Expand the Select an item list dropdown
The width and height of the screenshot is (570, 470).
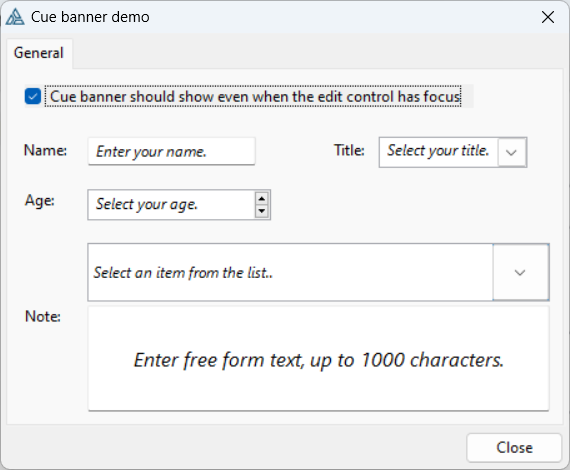click(520, 272)
